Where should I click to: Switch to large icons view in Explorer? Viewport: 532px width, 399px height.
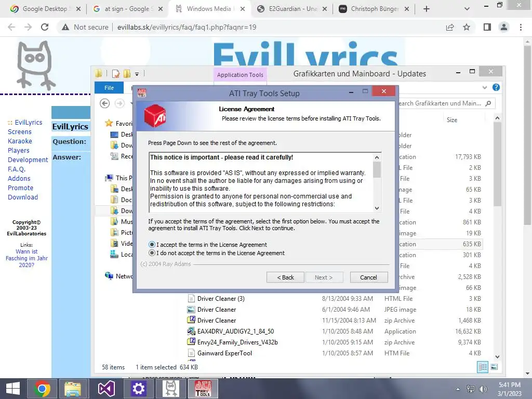click(495, 367)
